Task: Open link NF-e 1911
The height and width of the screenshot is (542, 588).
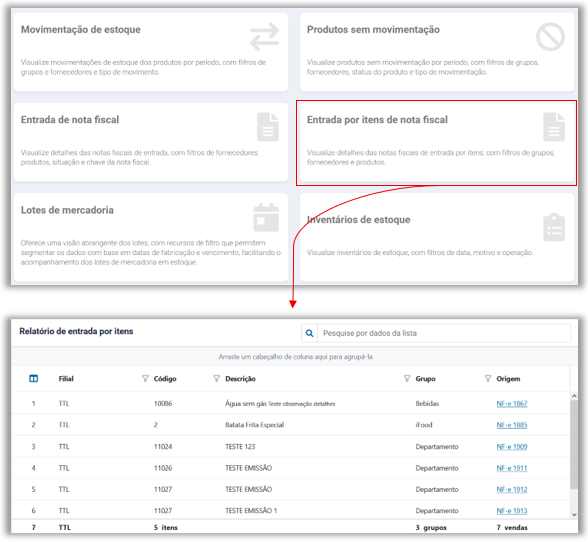Action: click(x=512, y=468)
